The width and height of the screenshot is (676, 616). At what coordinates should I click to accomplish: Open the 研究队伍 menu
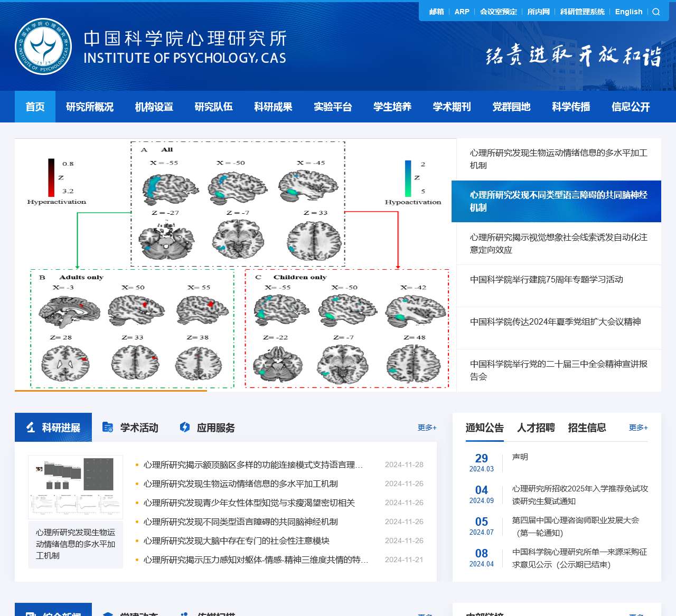pyautogui.click(x=214, y=107)
